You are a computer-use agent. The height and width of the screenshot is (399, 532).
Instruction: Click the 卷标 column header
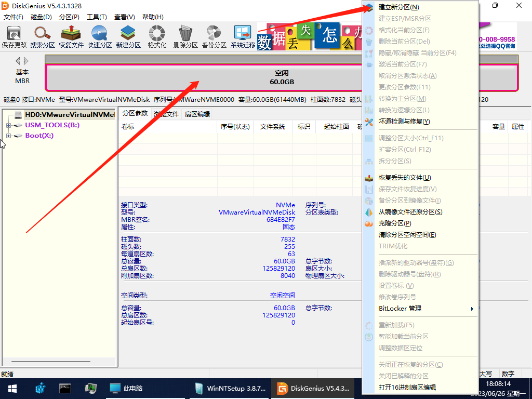click(168, 127)
